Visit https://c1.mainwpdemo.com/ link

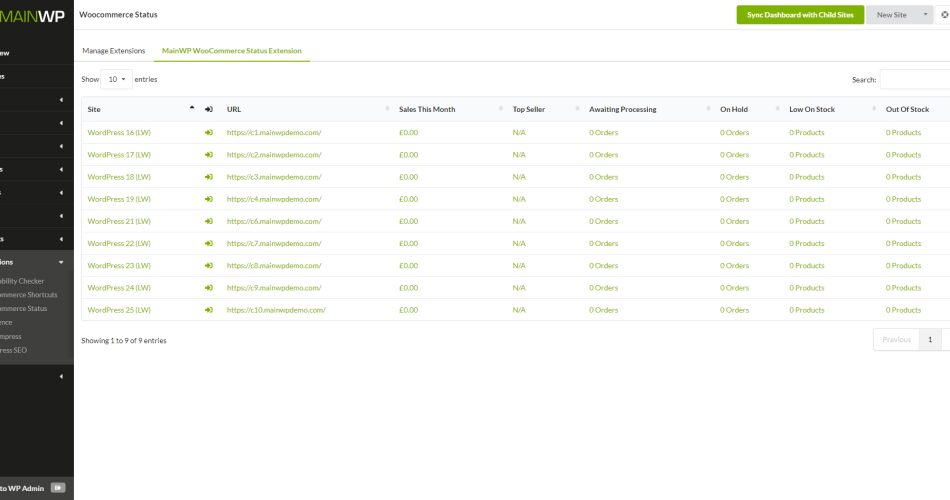(x=274, y=132)
